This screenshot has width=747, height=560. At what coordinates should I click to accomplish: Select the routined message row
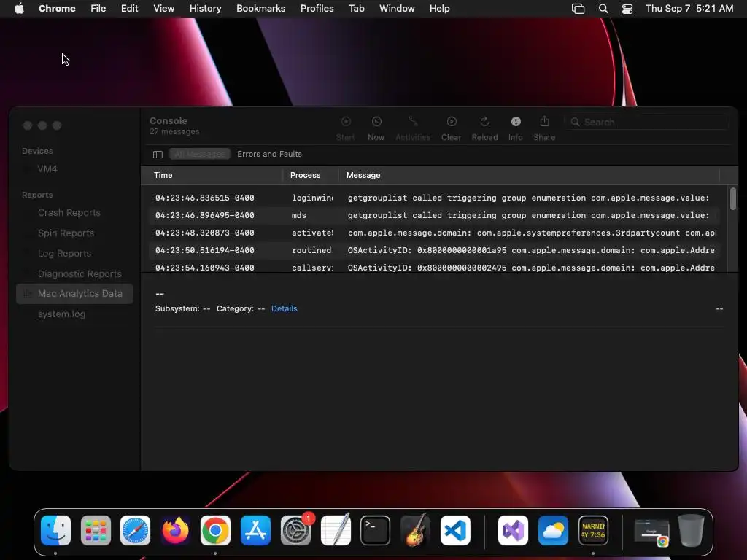coord(433,251)
